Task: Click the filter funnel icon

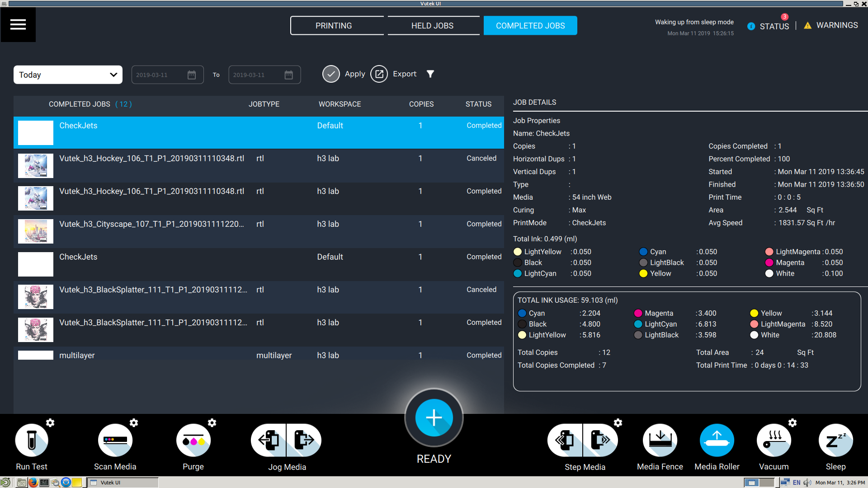Action: (430, 74)
